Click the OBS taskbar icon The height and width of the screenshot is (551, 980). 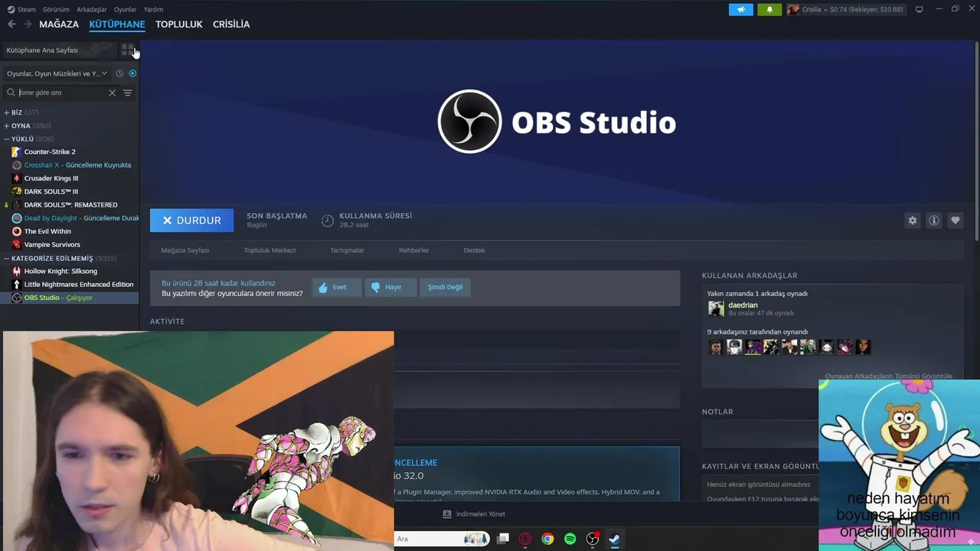coord(592,539)
